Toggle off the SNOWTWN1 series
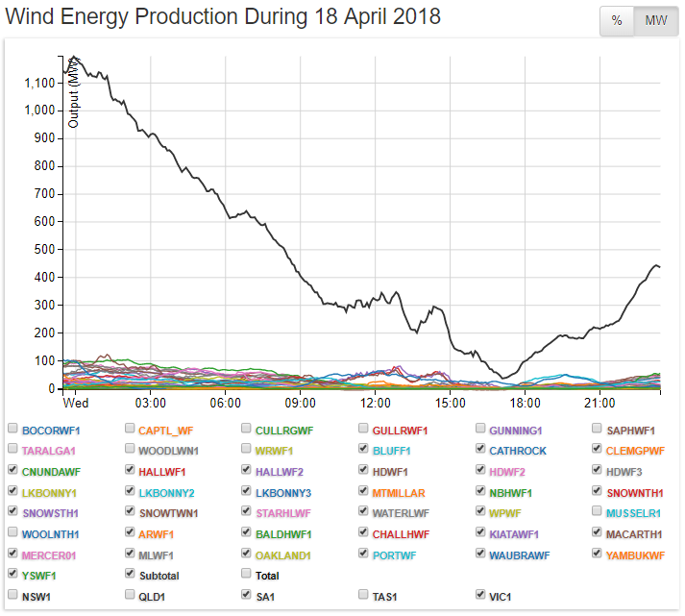The width and height of the screenshot is (685, 616). coord(131,512)
